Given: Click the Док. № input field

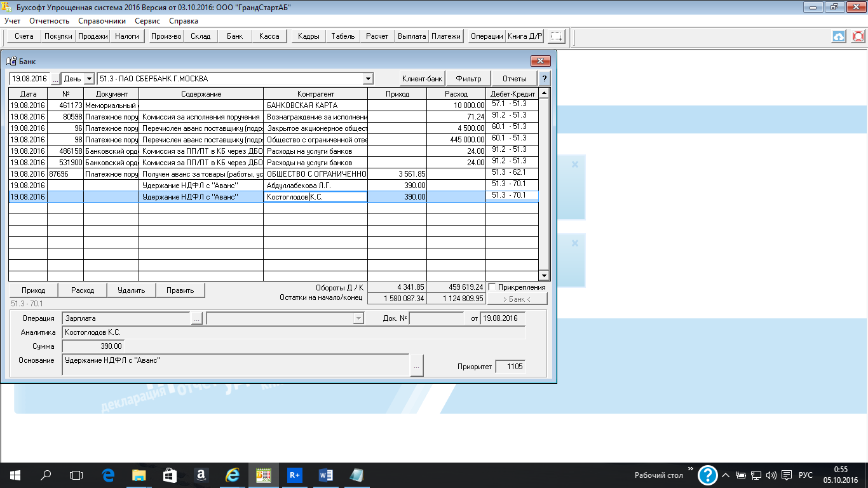Looking at the screenshot, I should click(x=436, y=318).
